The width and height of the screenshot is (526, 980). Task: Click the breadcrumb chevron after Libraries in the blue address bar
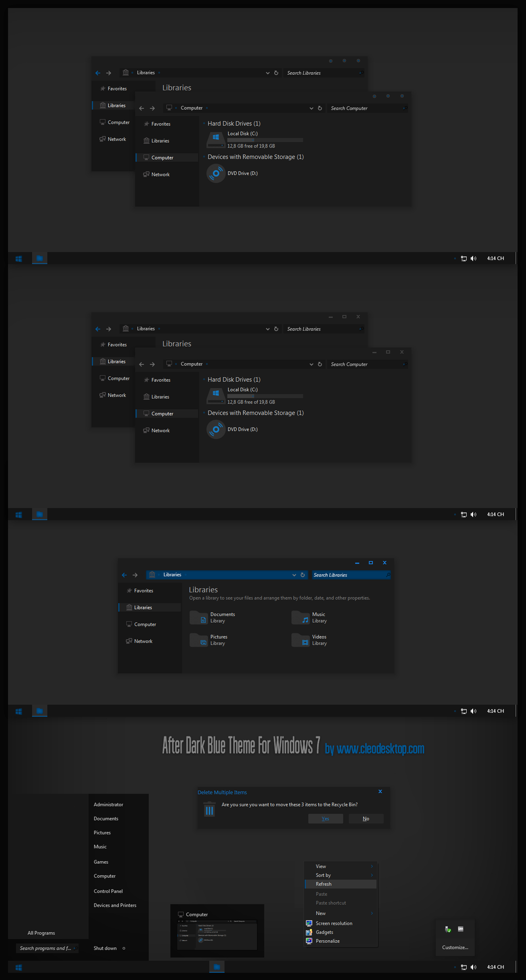(x=185, y=575)
